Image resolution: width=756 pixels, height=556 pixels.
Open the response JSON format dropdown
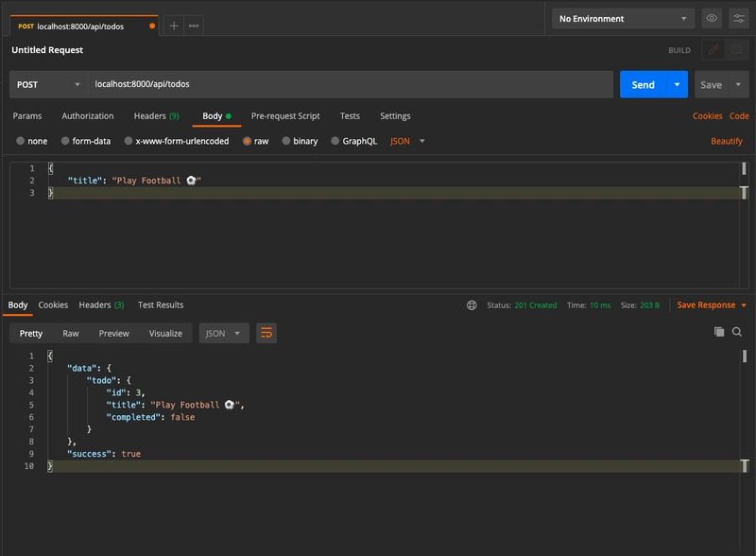(x=224, y=333)
